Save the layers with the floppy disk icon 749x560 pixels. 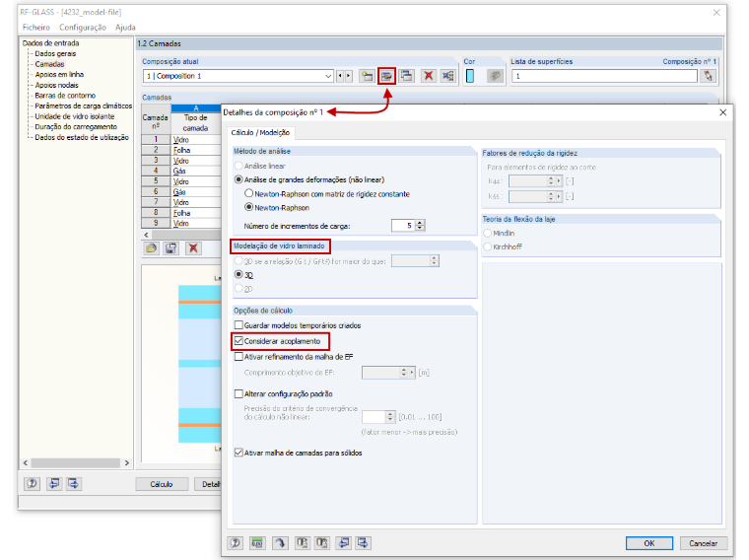[171, 248]
